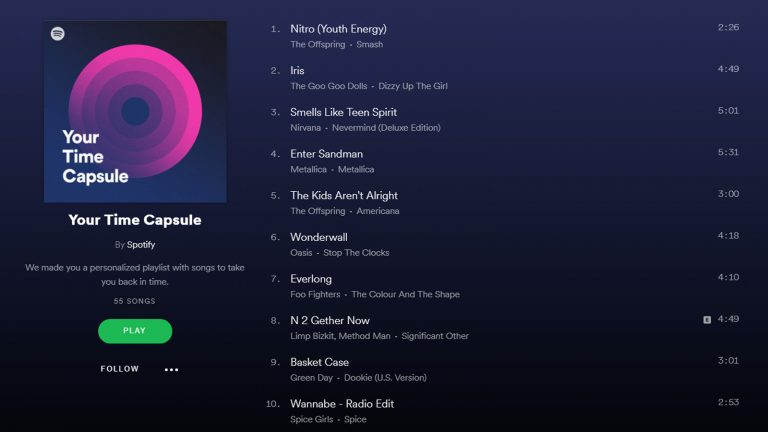768x432 pixels.
Task: Click the Spotify logo on playlist cover
Action: point(58,34)
